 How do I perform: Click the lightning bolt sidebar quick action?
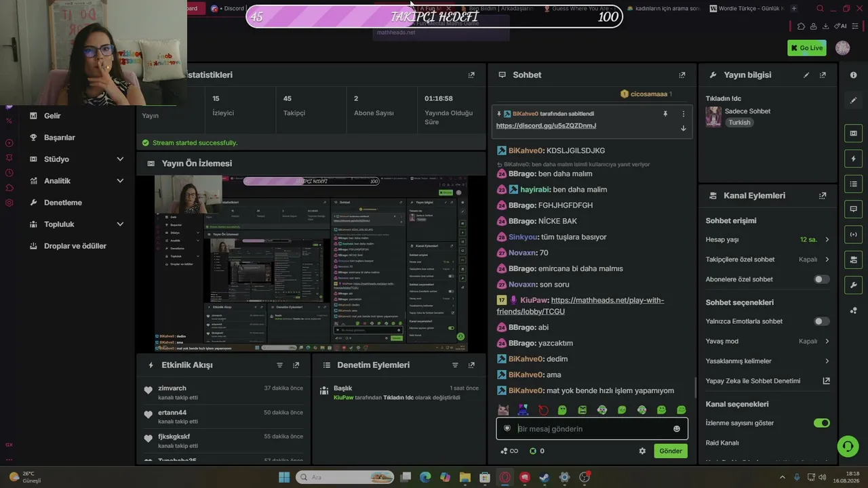click(854, 159)
